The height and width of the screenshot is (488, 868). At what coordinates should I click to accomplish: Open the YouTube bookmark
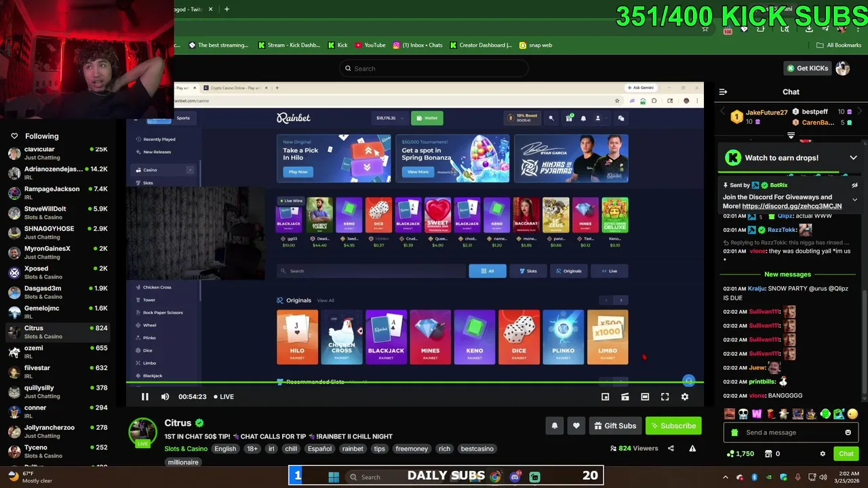tap(370, 45)
